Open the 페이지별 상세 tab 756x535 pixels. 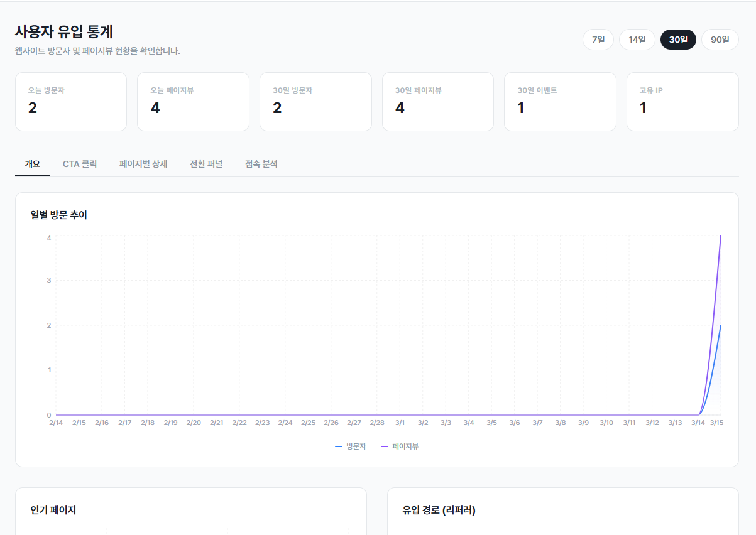coord(143,164)
